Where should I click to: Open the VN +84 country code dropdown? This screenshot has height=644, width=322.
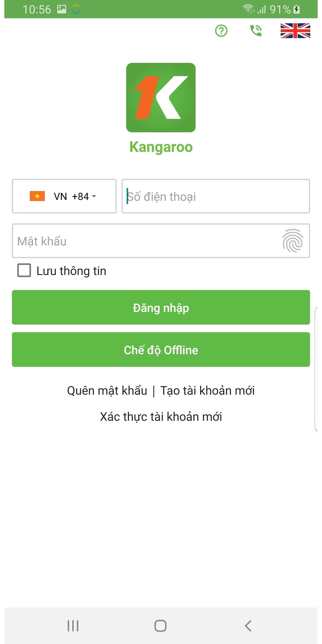(64, 196)
